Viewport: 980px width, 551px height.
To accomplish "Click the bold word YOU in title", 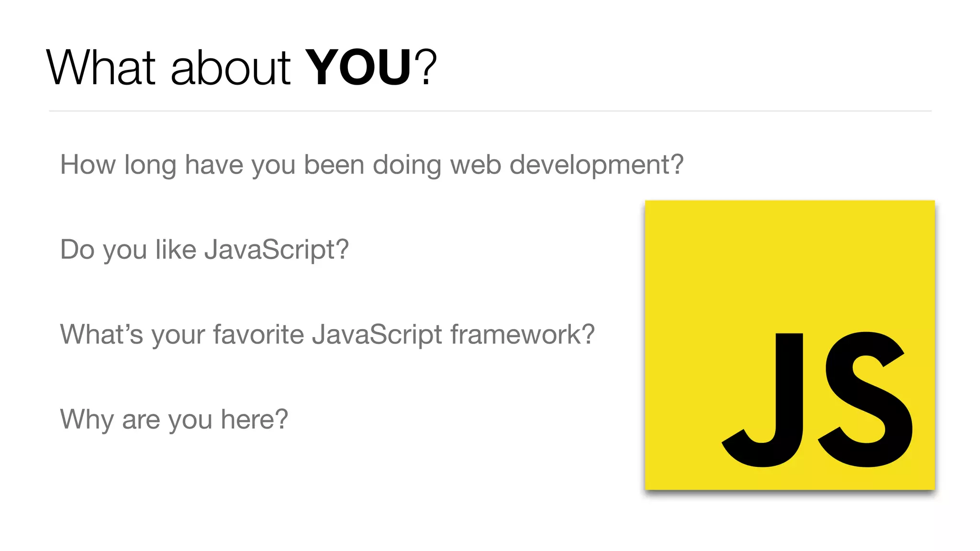I will coord(358,68).
